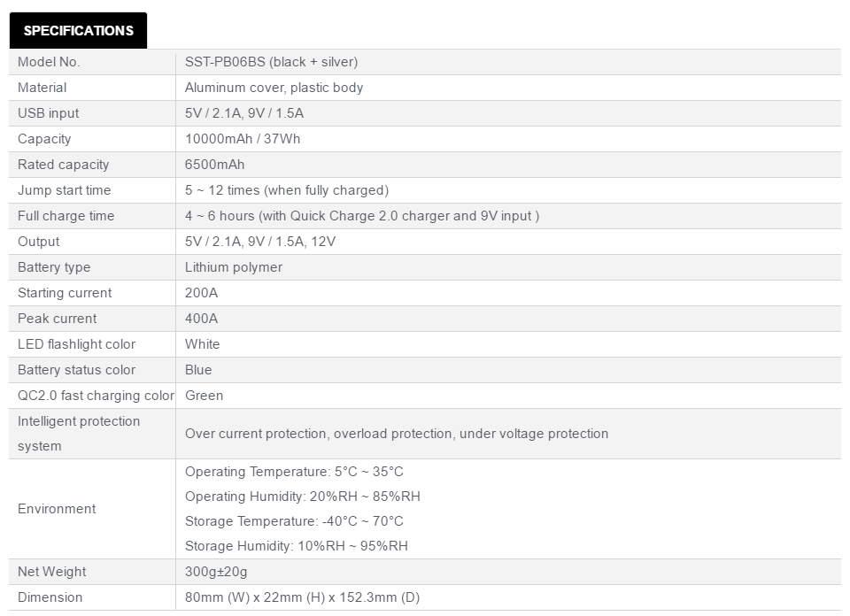850x616 pixels.
Task: Click the Battery status color Blue value
Action: pos(198,370)
